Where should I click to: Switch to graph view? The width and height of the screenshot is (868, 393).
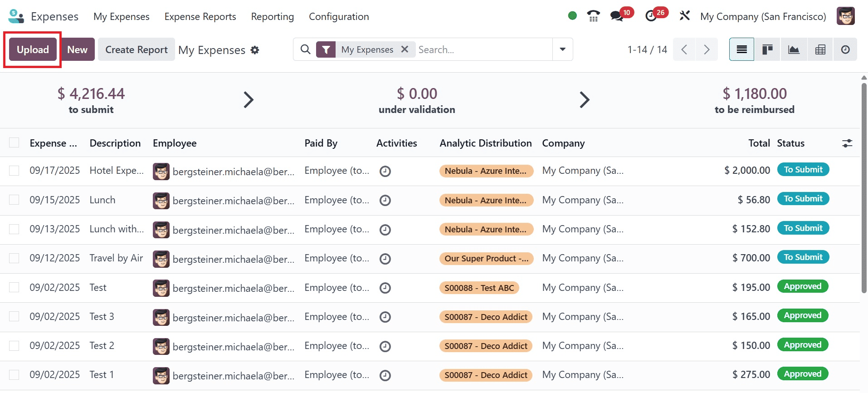coord(794,49)
